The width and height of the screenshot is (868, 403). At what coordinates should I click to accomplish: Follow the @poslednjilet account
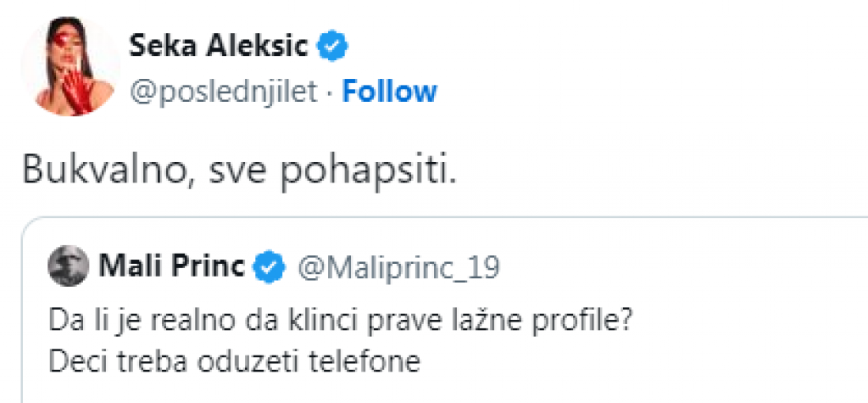click(389, 91)
